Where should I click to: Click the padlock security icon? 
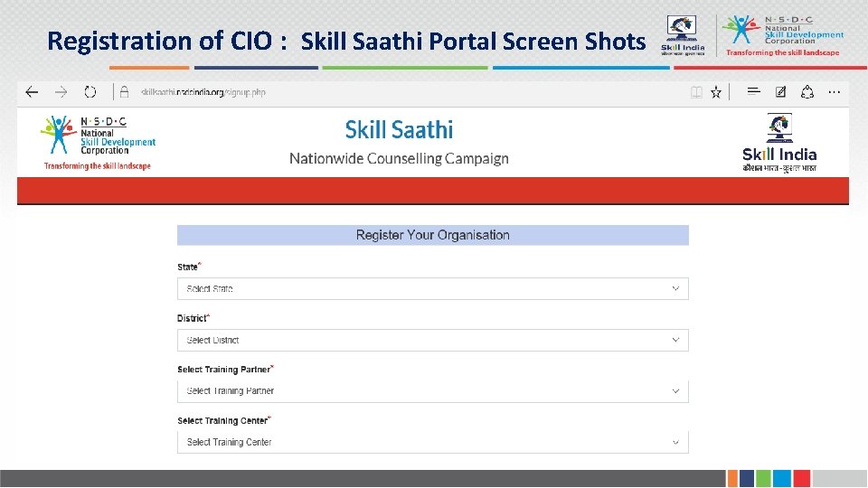click(125, 92)
